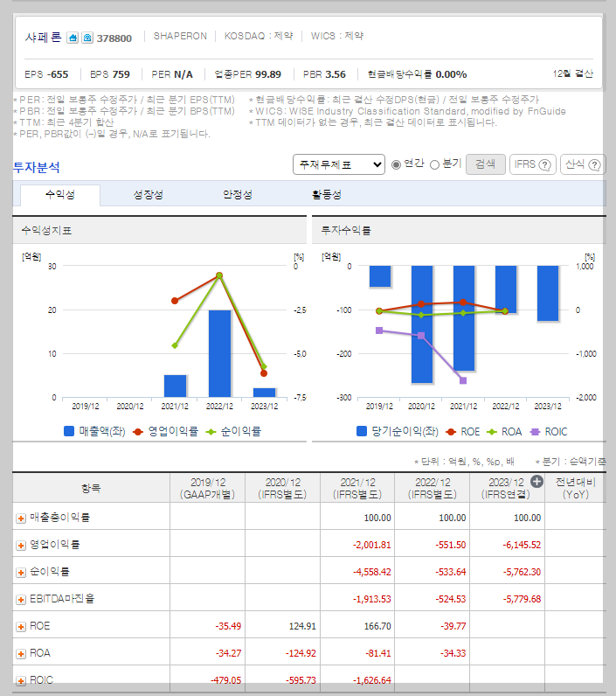Open the 주재무제표 dropdown

pos(339,164)
